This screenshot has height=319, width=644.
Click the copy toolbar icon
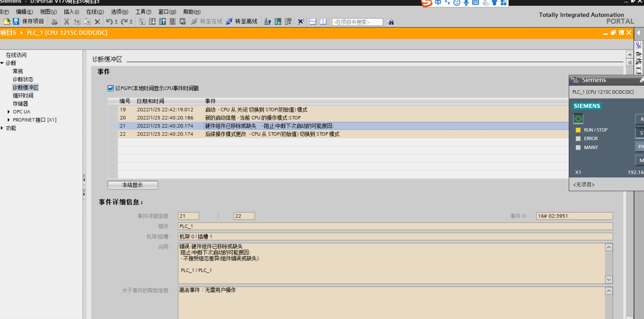point(77,22)
